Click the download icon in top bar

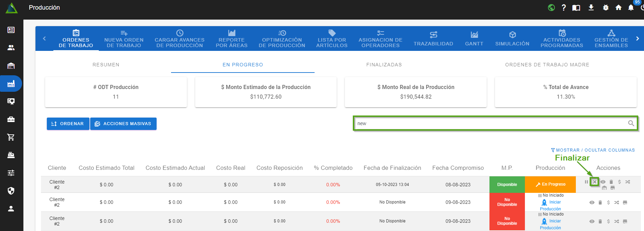(591, 8)
